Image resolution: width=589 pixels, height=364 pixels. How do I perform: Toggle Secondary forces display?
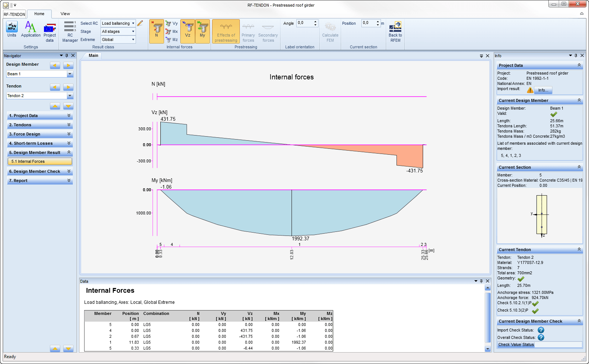pyautogui.click(x=268, y=32)
